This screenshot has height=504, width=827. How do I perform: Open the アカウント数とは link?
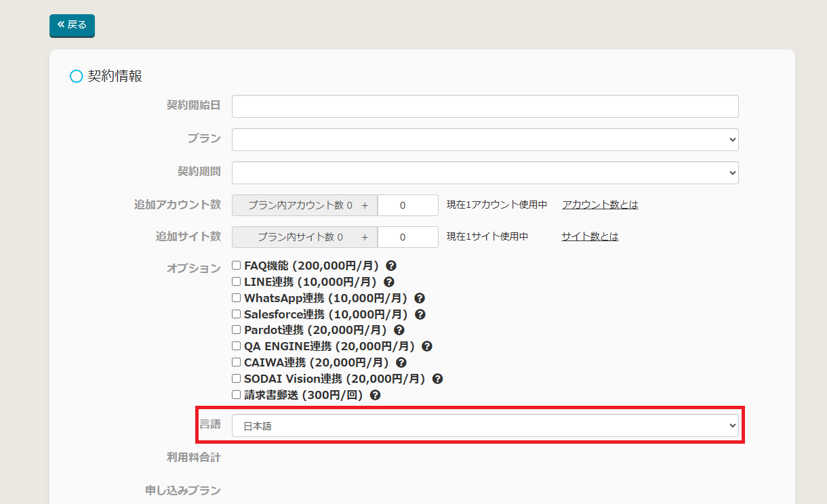[600, 205]
